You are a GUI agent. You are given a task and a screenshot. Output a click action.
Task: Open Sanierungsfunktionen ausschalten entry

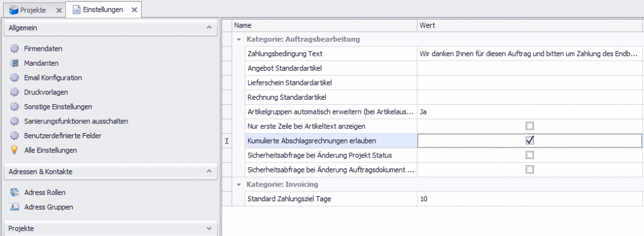pyautogui.click(x=76, y=121)
